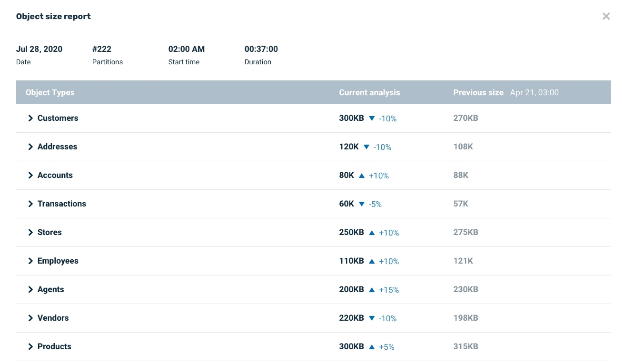Expand the Employees row chevron

click(x=30, y=261)
